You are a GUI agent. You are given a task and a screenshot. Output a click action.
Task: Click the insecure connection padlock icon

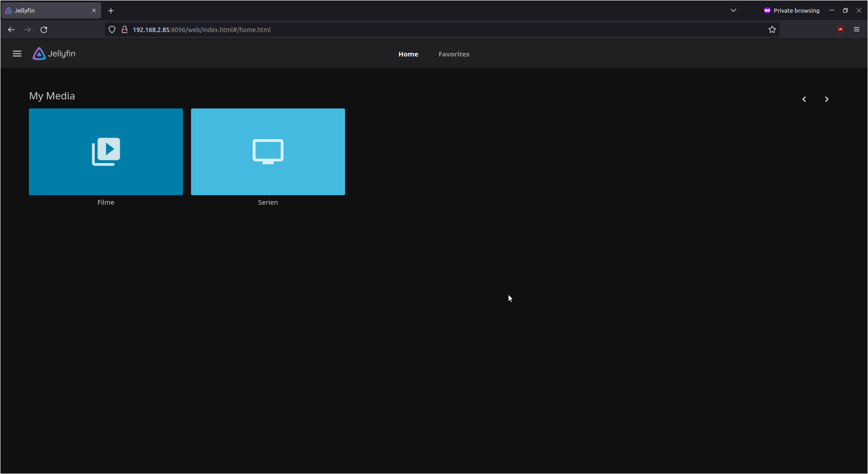(x=125, y=30)
